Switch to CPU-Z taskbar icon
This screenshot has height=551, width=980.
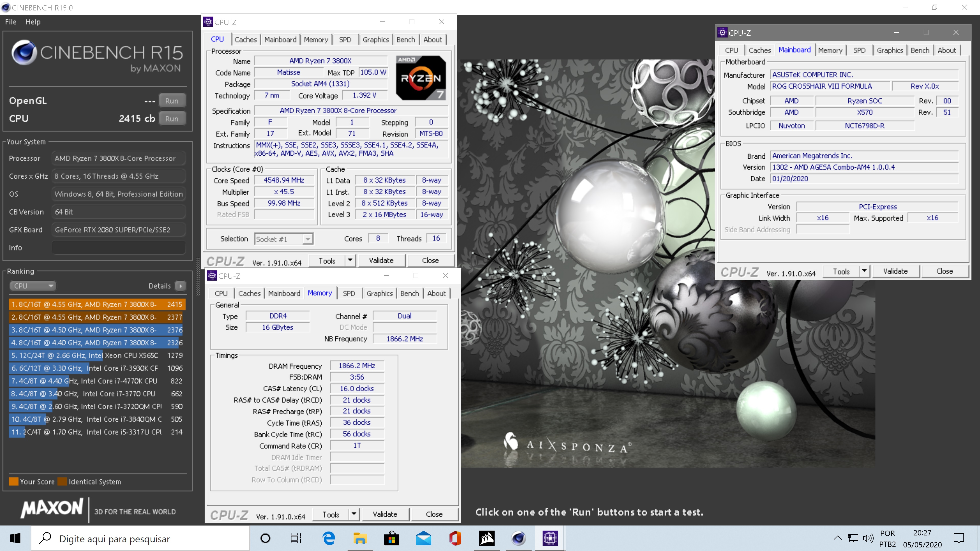[550, 539]
